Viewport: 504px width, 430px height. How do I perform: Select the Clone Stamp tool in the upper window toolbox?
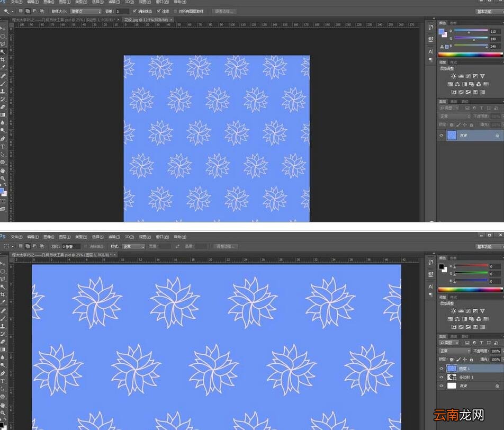pos(3,91)
